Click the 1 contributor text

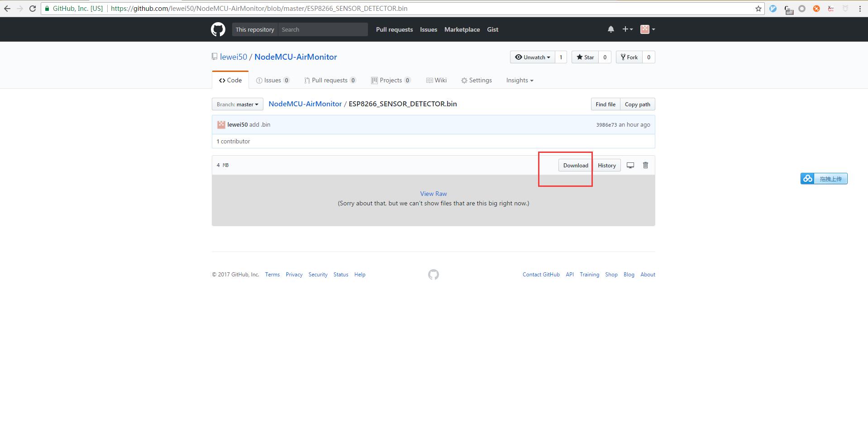pyautogui.click(x=233, y=141)
